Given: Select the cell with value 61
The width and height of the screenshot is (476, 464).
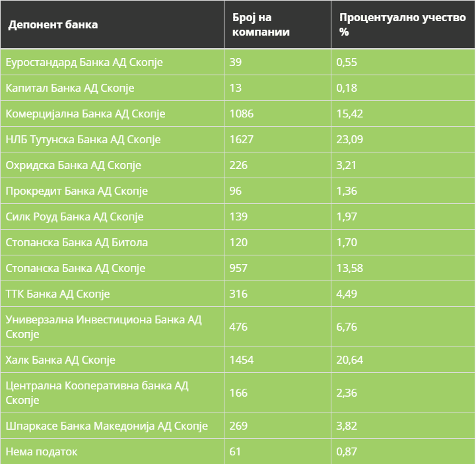Looking at the screenshot, I should pos(277,451).
